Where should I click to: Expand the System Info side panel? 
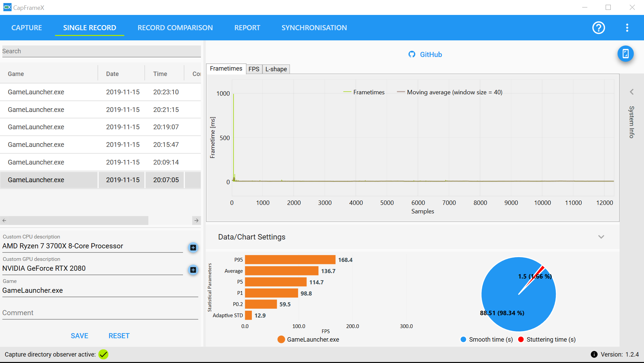click(x=631, y=92)
